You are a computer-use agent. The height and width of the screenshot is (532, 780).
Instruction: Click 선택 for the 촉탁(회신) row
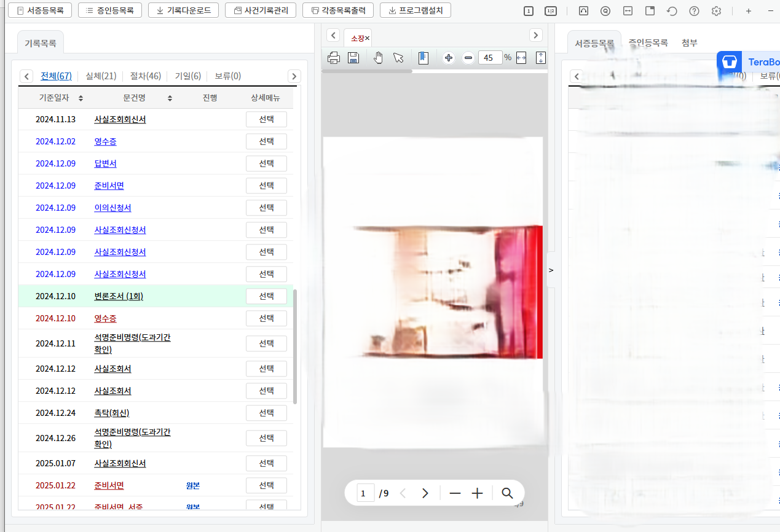[266, 413]
